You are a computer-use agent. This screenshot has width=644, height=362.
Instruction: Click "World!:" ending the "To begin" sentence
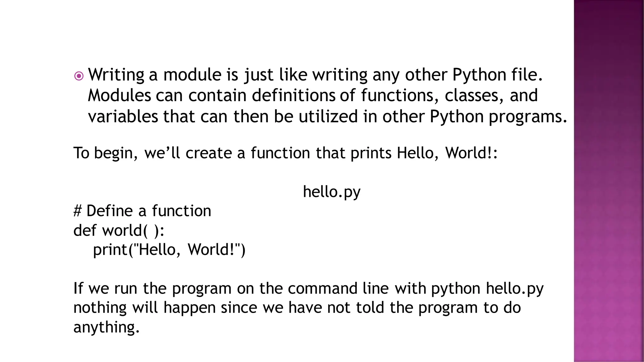[x=471, y=153]
